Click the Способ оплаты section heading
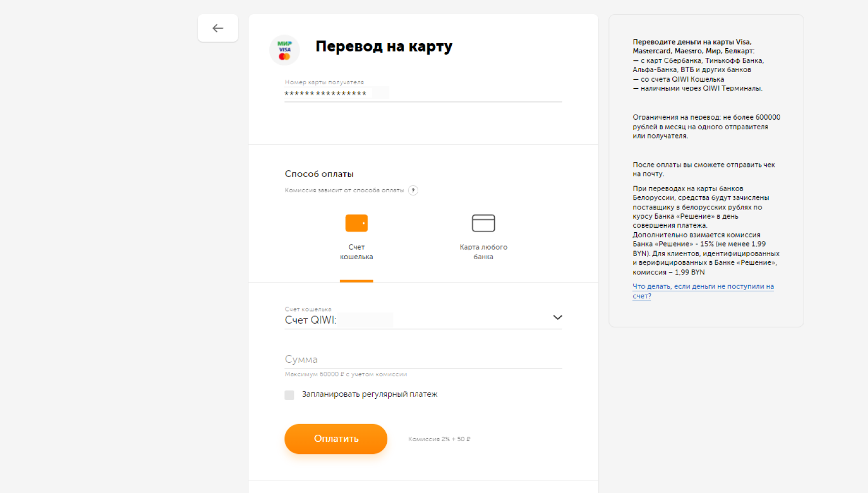The image size is (868, 493). point(319,174)
